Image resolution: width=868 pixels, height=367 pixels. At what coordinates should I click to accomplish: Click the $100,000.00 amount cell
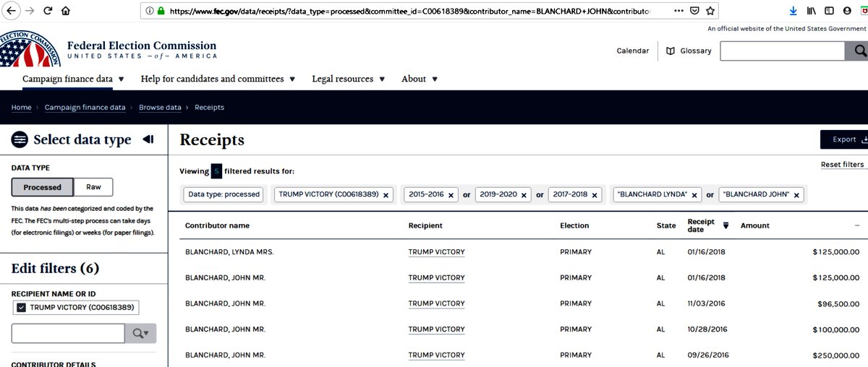pyautogui.click(x=835, y=329)
